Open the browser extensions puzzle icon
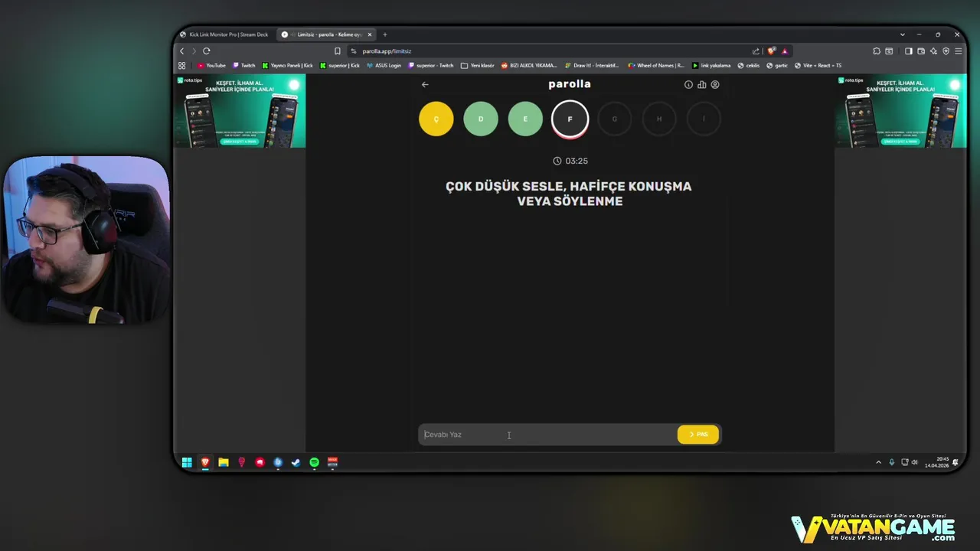The image size is (980, 551). tap(877, 51)
